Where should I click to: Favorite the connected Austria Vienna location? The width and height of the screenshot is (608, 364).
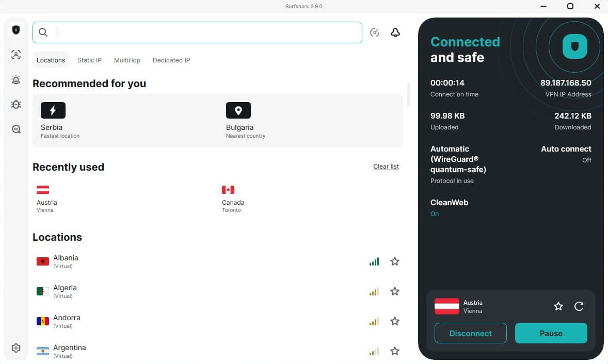tap(558, 306)
